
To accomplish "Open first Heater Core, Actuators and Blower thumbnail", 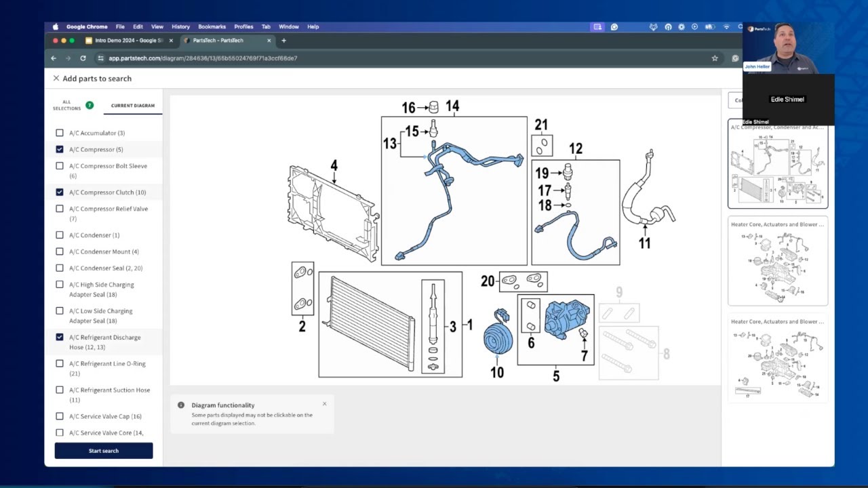I will (778, 262).
